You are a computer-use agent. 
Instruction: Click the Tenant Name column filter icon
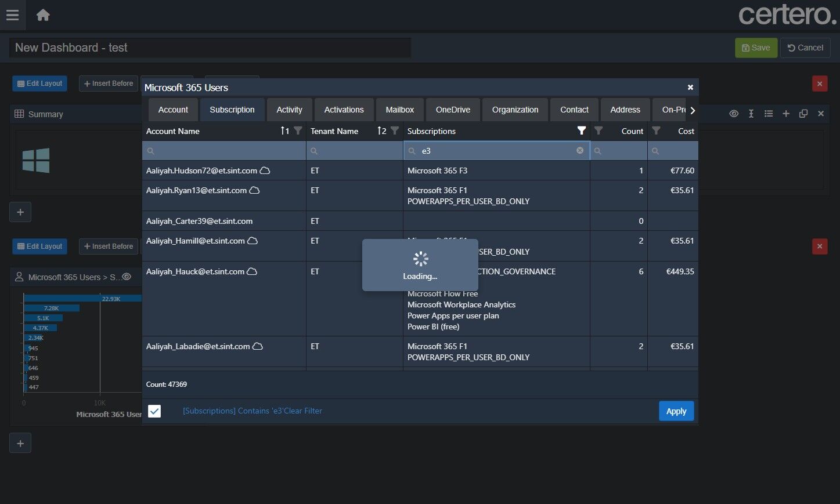395,130
